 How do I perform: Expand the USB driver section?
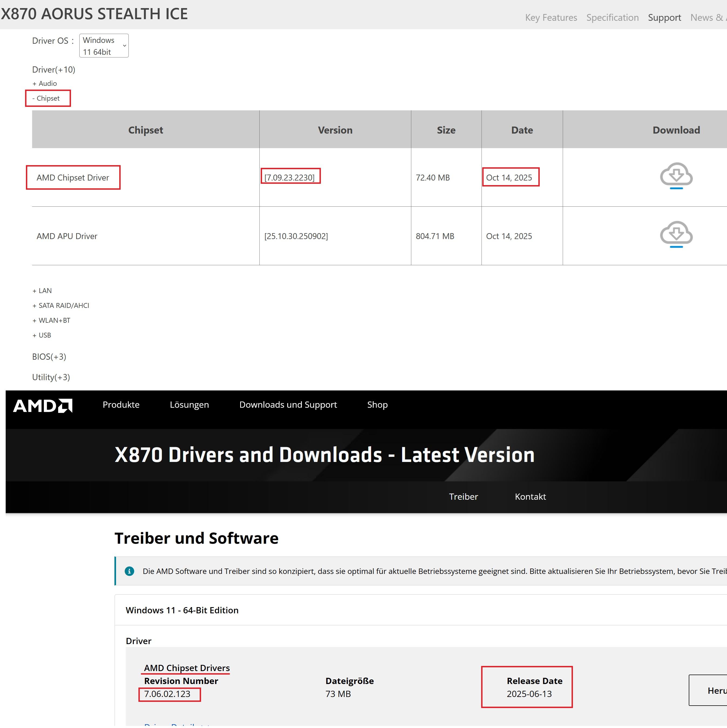click(x=42, y=335)
